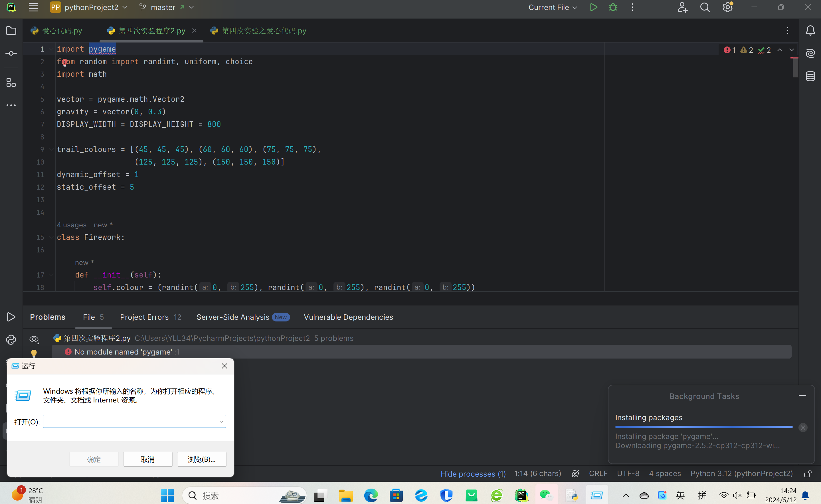Screen dimensions: 821x504
Task: Open Run tool window in left sidebar
Action: click(x=11, y=317)
